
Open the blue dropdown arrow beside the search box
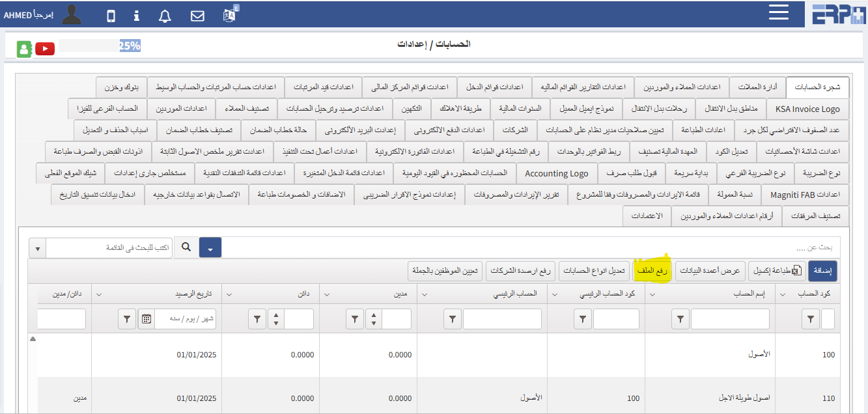tap(210, 247)
